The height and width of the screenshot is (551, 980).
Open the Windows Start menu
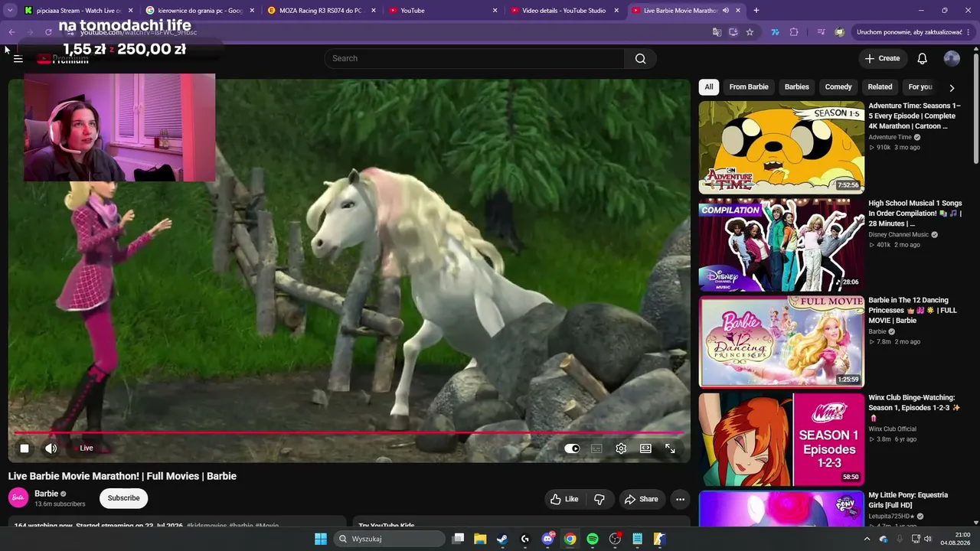point(321,539)
